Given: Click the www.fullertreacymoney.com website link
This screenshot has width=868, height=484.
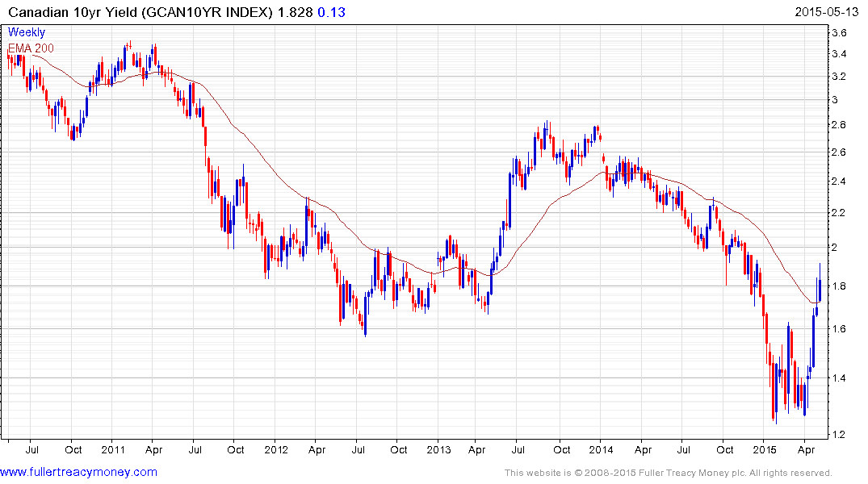Looking at the screenshot, I should (79, 472).
